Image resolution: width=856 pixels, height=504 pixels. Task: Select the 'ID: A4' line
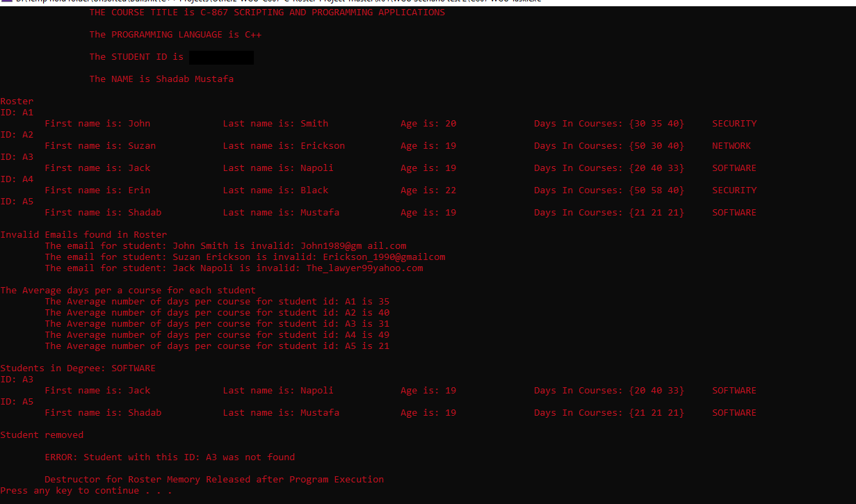click(17, 179)
